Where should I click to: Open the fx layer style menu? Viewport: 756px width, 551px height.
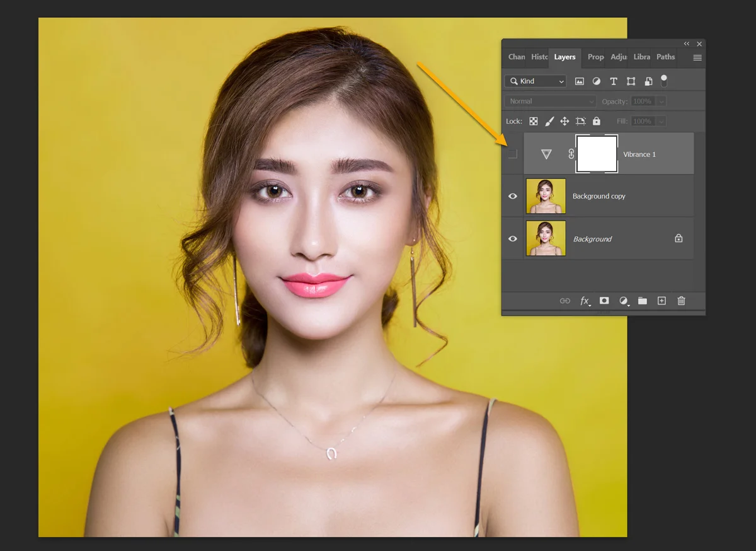(x=585, y=301)
